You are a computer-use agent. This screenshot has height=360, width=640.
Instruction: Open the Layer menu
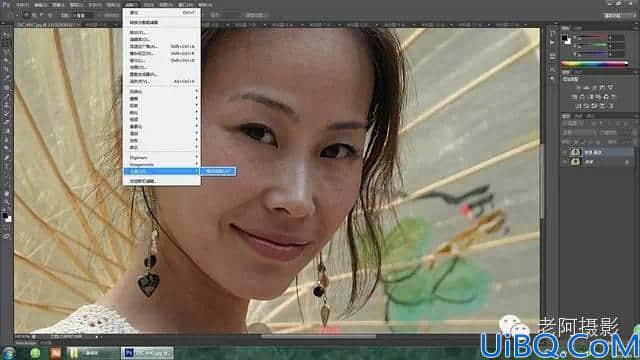76,5
